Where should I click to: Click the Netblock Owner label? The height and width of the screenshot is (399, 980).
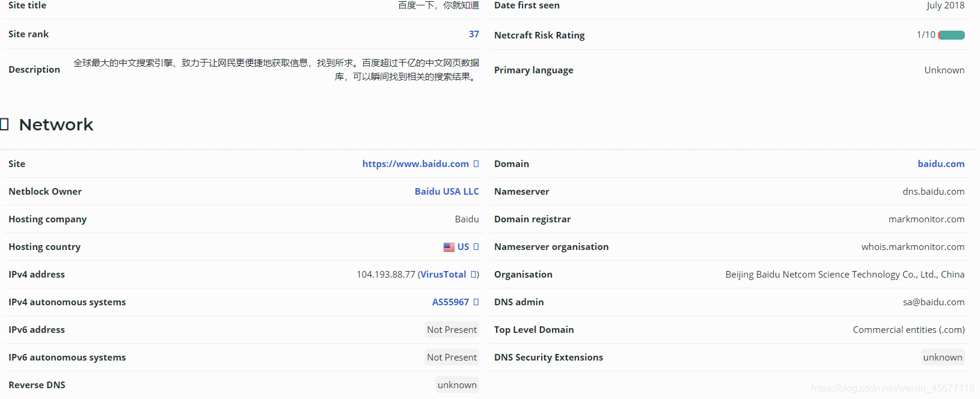(x=45, y=192)
